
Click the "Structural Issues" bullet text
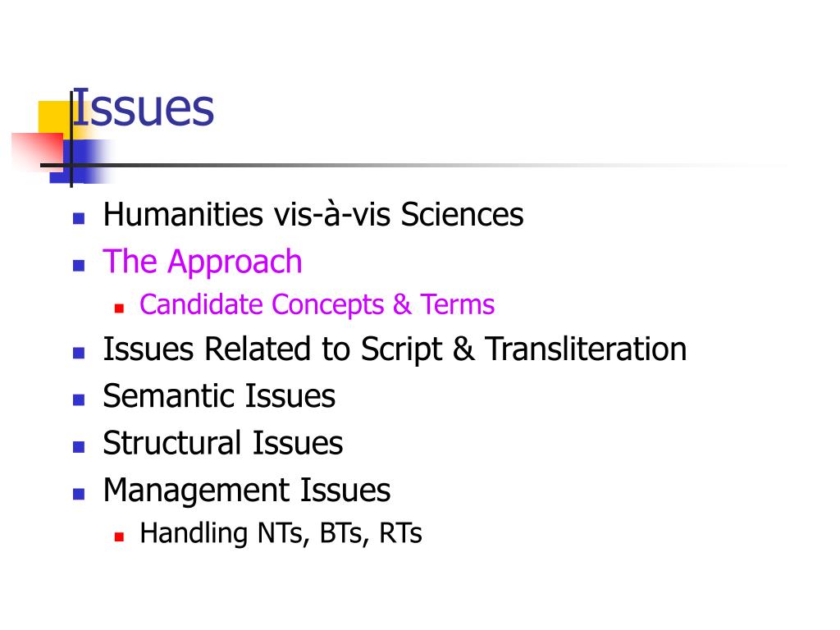click(223, 443)
